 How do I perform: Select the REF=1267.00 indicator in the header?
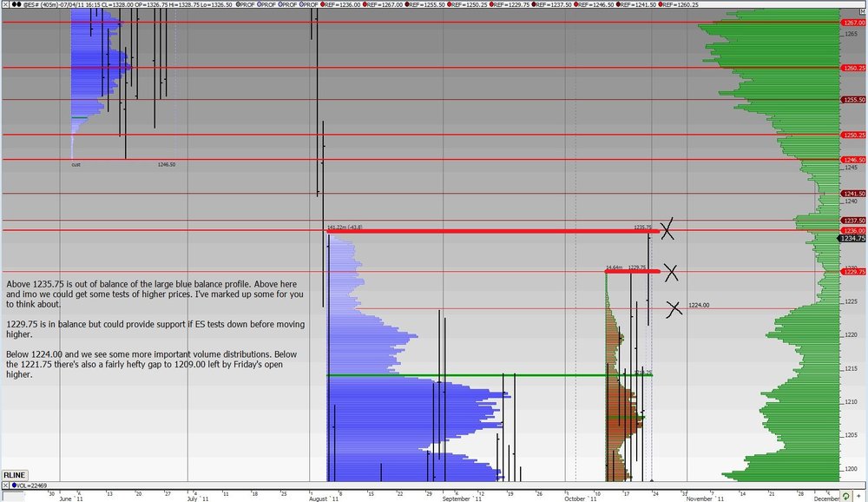tap(383, 4)
